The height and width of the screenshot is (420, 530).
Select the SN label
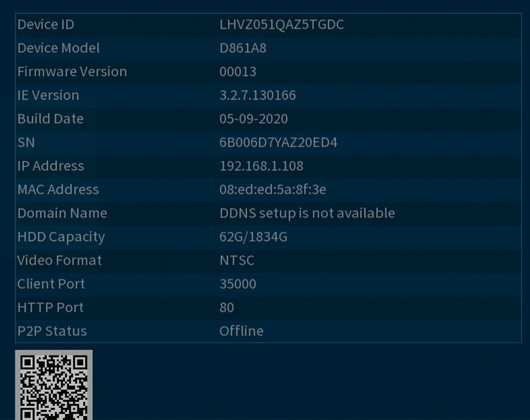click(26, 142)
